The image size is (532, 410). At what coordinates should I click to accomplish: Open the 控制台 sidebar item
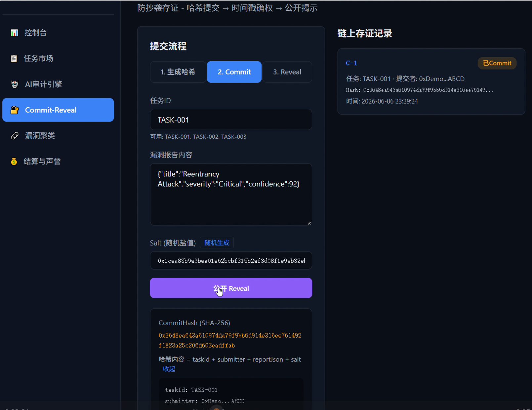click(x=58, y=33)
